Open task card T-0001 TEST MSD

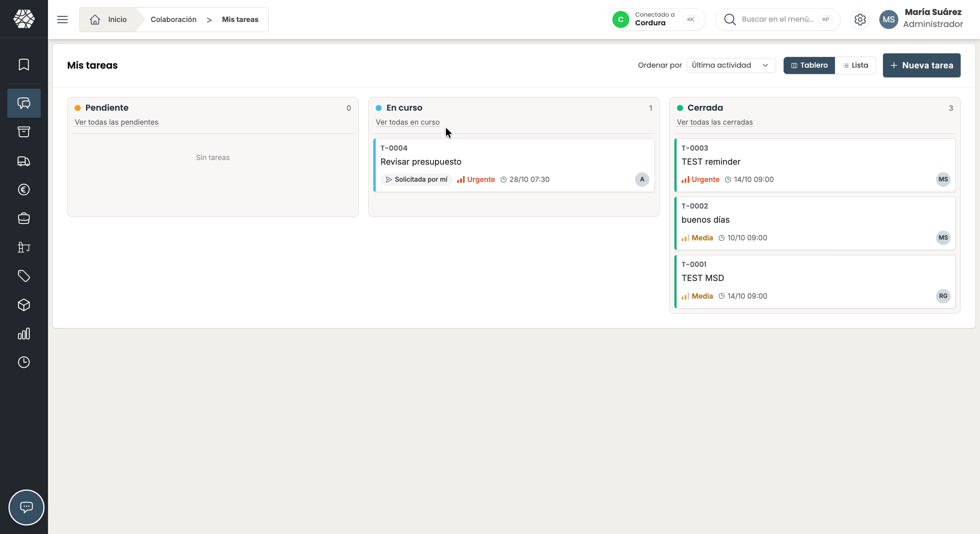click(815, 281)
